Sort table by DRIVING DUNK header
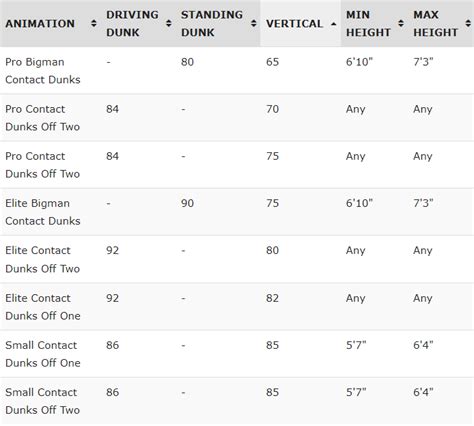Viewport: 474px width, 426px height. [132, 24]
